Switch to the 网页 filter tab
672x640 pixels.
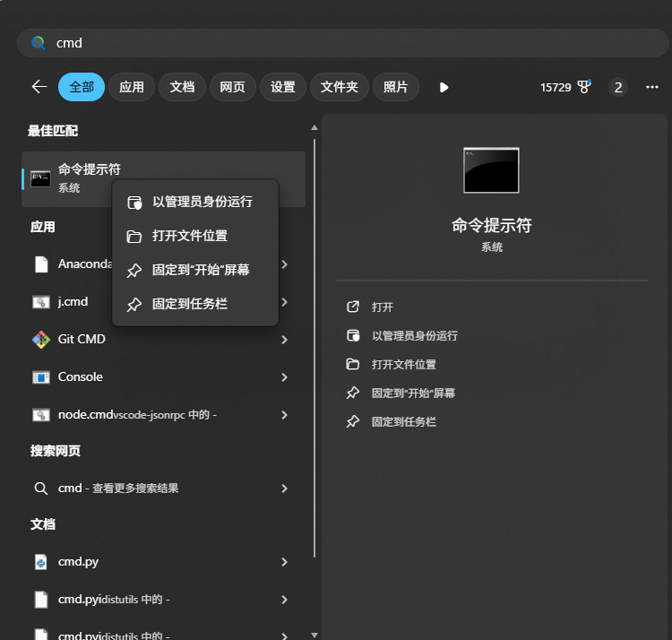(x=232, y=87)
